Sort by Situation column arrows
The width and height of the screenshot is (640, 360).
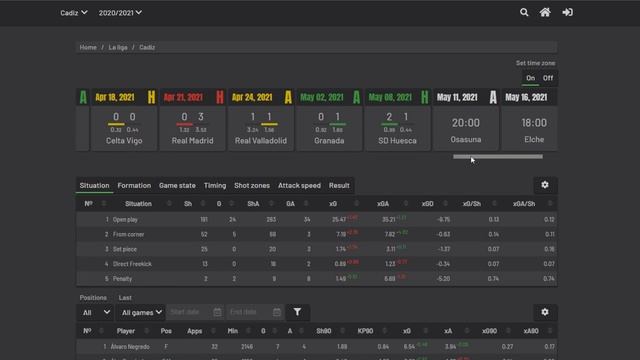pos(169,204)
